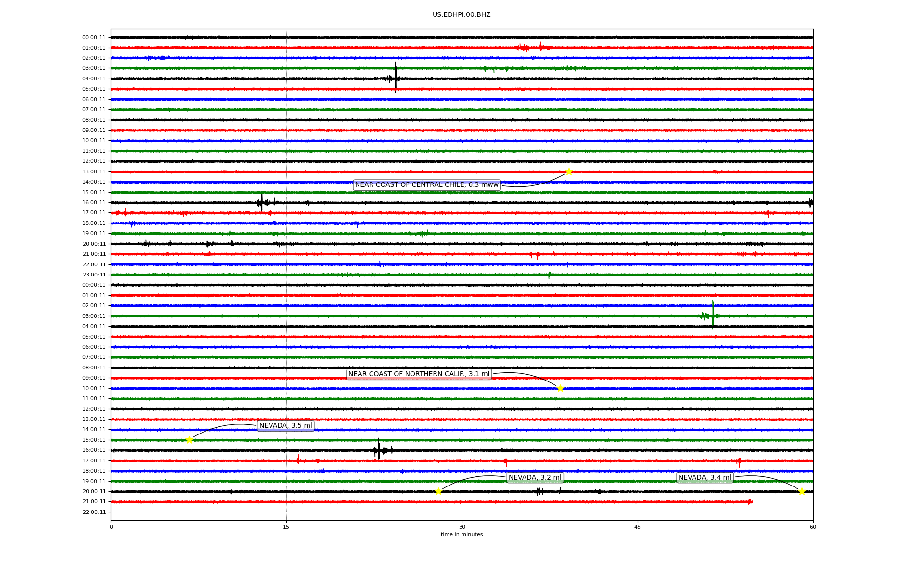The height and width of the screenshot is (578, 924).
Task: Click the NEVADA, 3.4 ml annotation box
Action: 705,478
